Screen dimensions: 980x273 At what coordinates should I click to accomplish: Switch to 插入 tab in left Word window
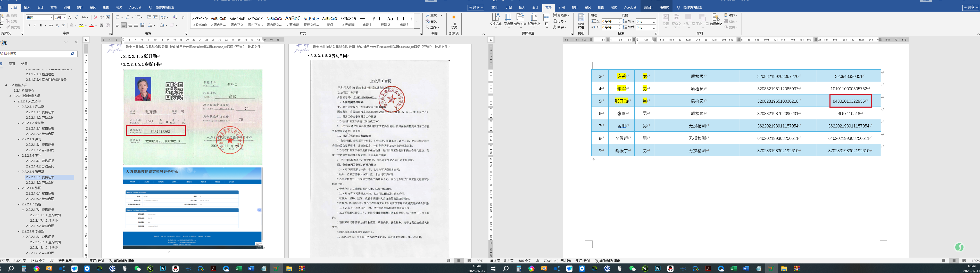[27, 7]
